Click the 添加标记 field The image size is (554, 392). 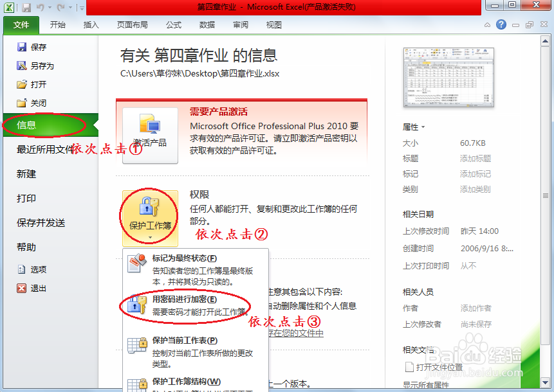click(476, 174)
